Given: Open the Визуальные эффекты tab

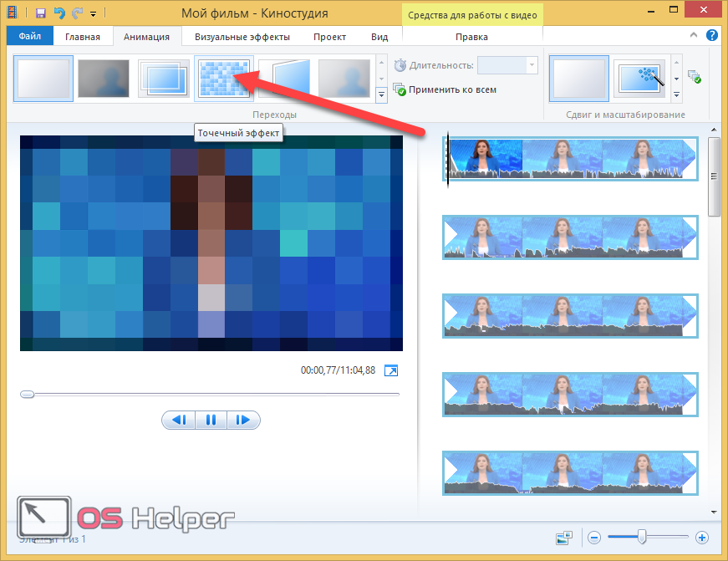Looking at the screenshot, I should [242, 37].
